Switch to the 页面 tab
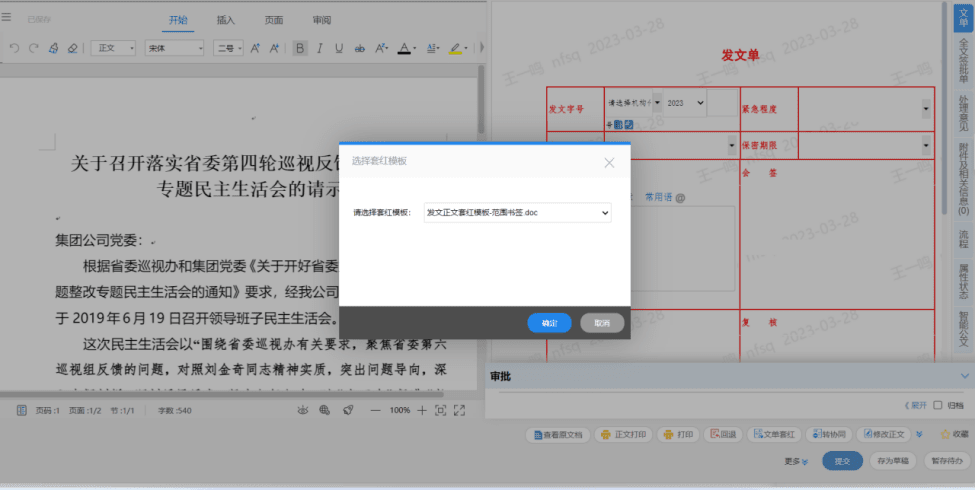Viewport: 975px width, 491px height. click(x=274, y=21)
